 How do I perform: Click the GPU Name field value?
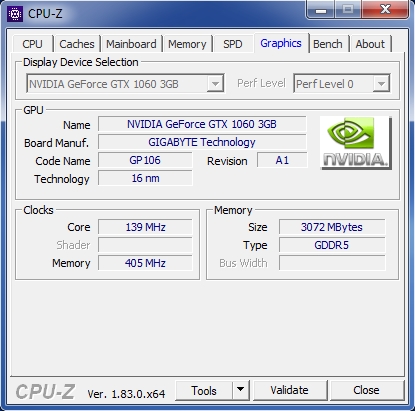click(202, 124)
